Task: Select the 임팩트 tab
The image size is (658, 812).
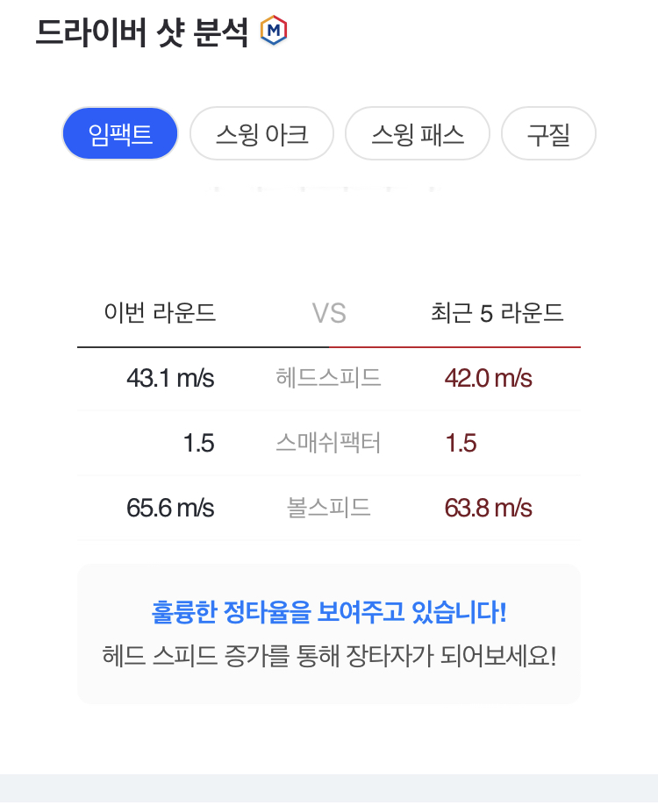Action: (120, 134)
